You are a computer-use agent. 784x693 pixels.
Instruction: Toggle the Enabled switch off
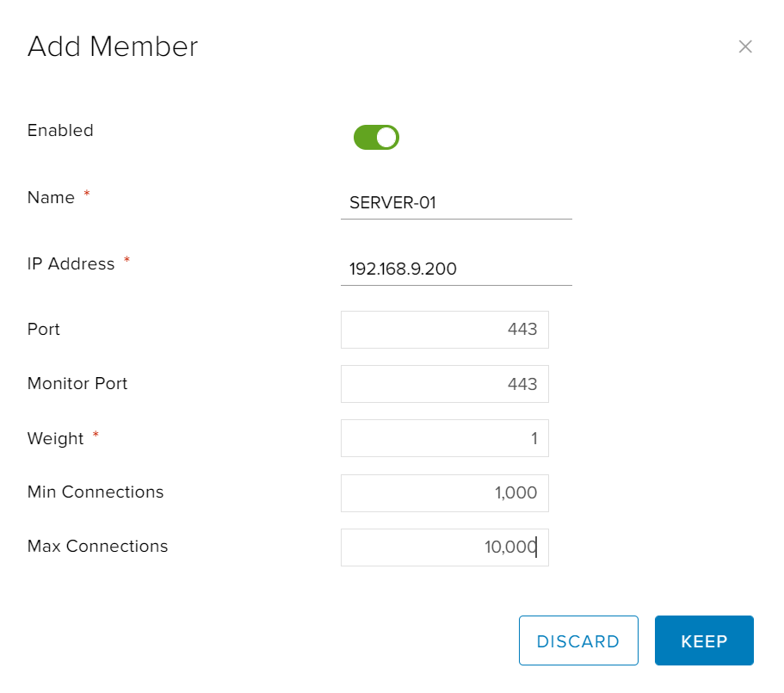(376, 138)
